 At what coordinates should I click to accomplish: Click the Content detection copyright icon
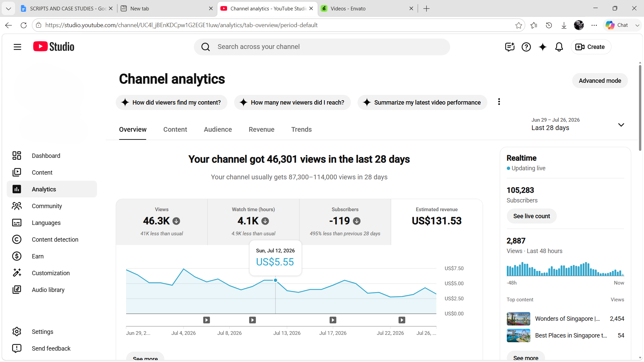17,239
